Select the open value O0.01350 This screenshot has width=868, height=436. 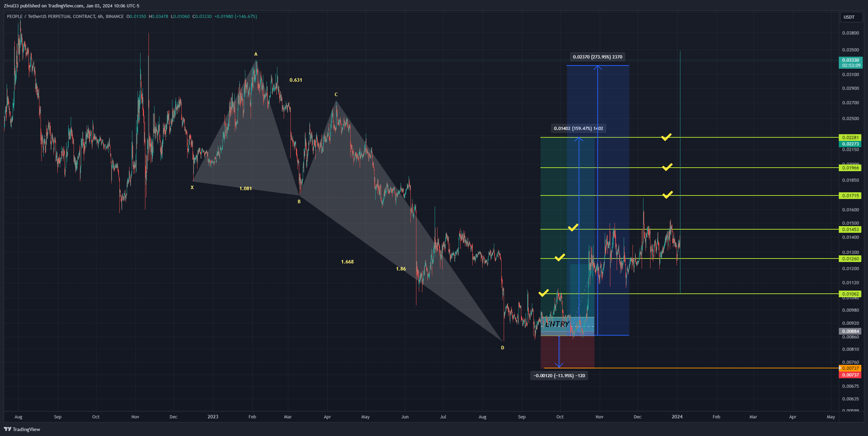(x=136, y=16)
